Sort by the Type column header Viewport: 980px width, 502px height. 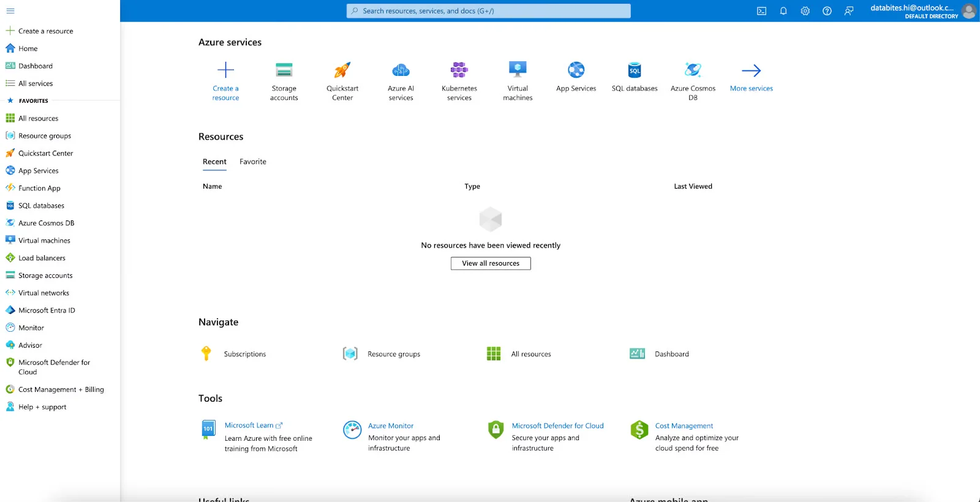click(472, 186)
